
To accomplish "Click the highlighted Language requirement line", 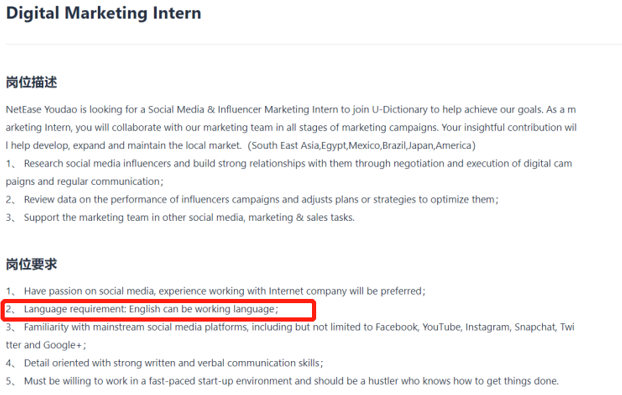I will [142, 309].
